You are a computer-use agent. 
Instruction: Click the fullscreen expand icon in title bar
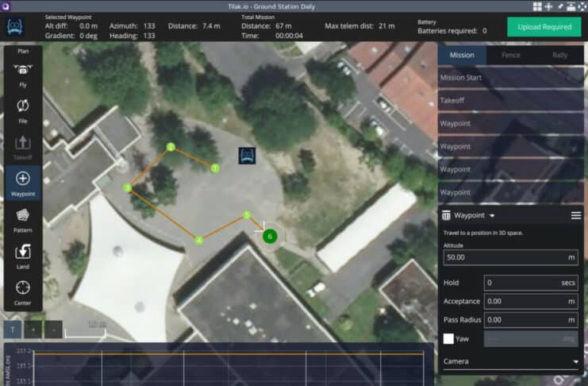582,6
